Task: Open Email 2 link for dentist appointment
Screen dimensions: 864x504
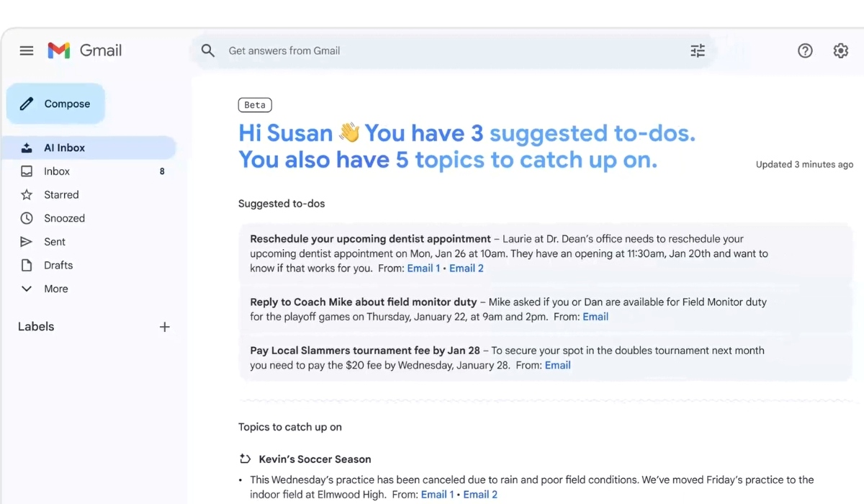Action: click(x=466, y=268)
